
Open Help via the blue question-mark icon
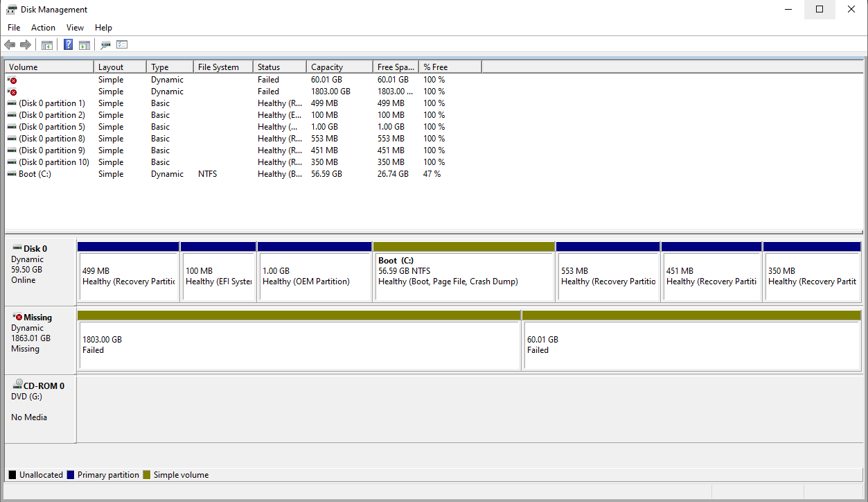pos(69,44)
